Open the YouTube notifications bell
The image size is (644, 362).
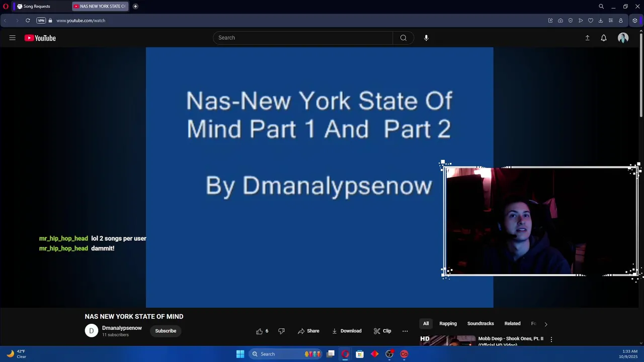[x=604, y=38]
